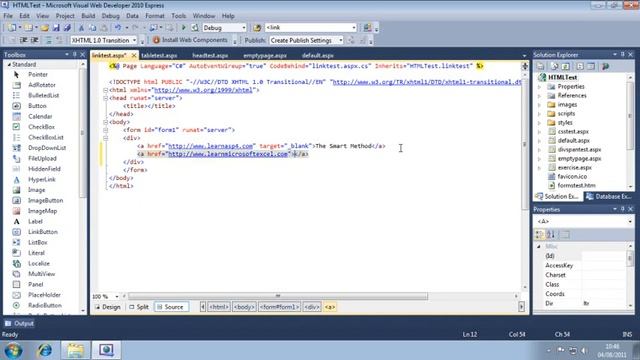
Task: Click the <form#form1> tag navigator button
Action: 280,307
